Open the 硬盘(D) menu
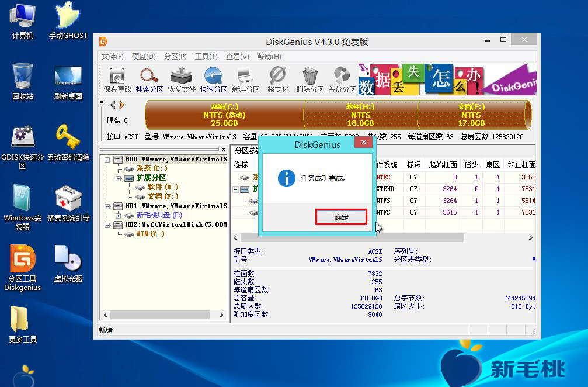 144,57
